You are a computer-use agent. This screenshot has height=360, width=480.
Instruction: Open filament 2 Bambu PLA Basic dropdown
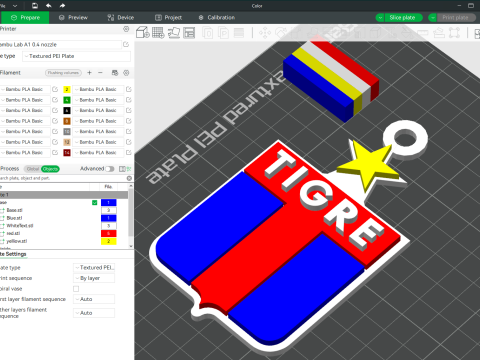pyautogui.click(x=98, y=89)
